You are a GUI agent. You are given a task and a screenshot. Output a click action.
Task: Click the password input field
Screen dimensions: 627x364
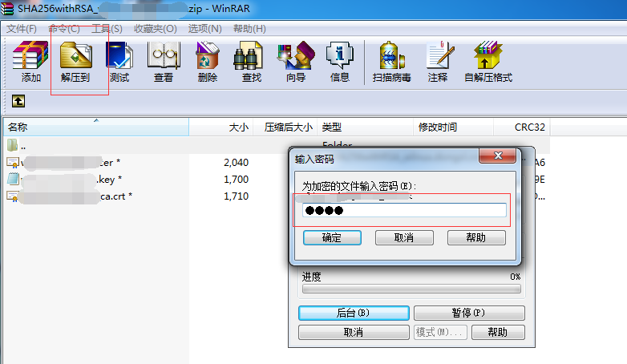coord(404,210)
